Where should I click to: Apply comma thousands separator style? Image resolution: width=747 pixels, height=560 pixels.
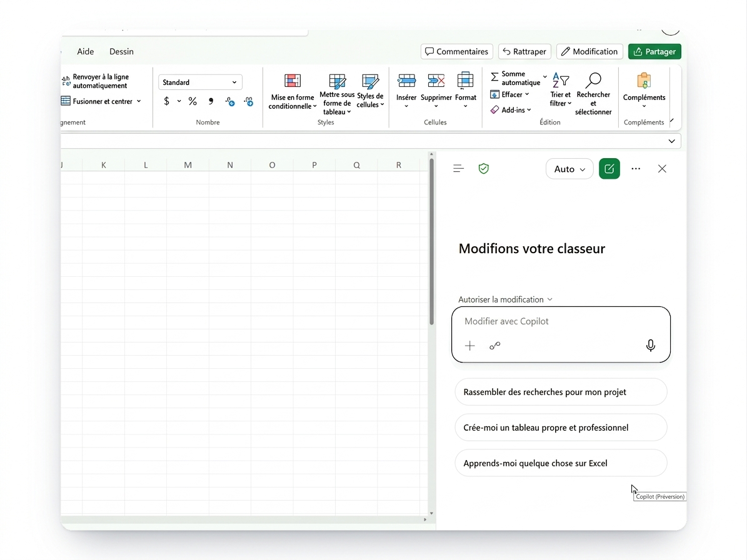coord(211,101)
